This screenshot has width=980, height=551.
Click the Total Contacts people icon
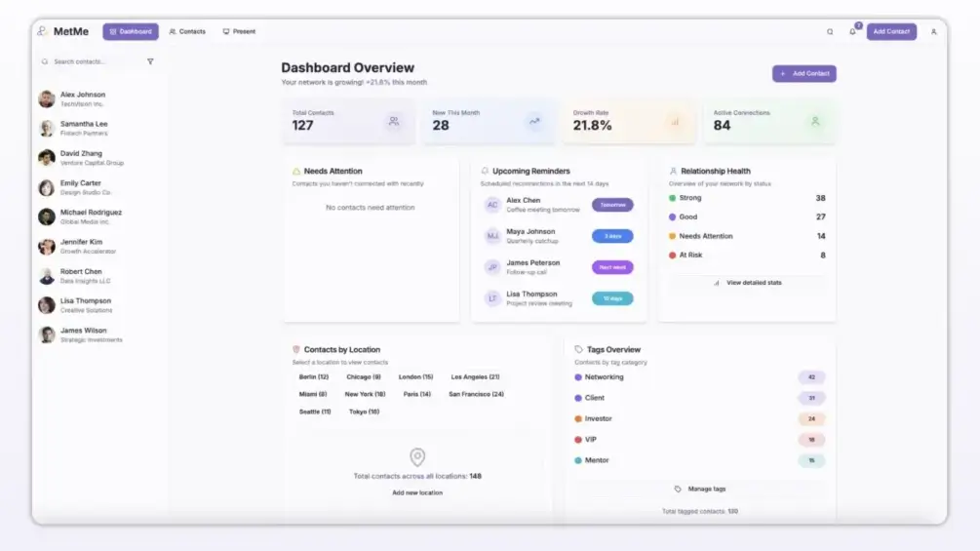pyautogui.click(x=394, y=122)
